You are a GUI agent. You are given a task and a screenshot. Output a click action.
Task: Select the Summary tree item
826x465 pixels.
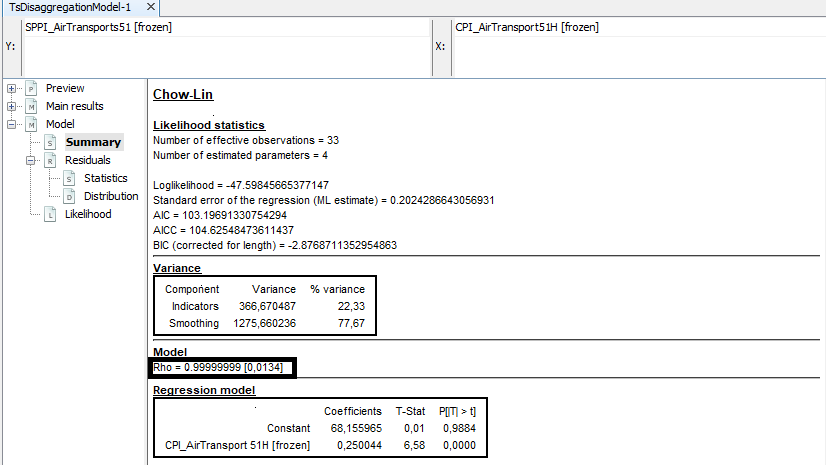click(x=93, y=142)
